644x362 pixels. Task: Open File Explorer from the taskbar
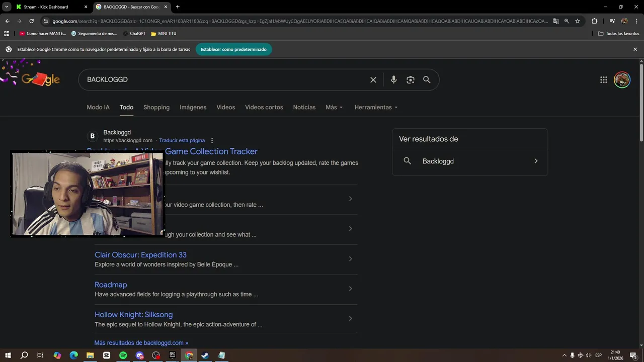[x=90, y=355]
